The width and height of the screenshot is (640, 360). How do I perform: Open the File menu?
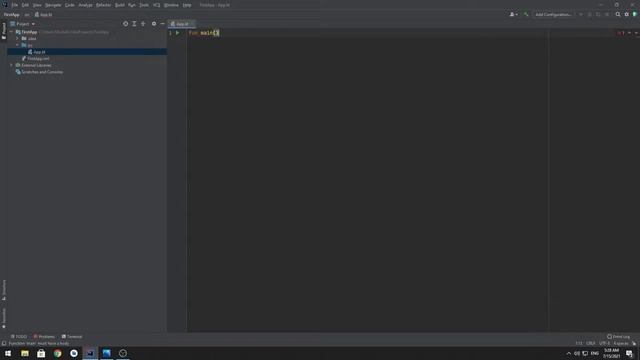[x=15, y=5]
